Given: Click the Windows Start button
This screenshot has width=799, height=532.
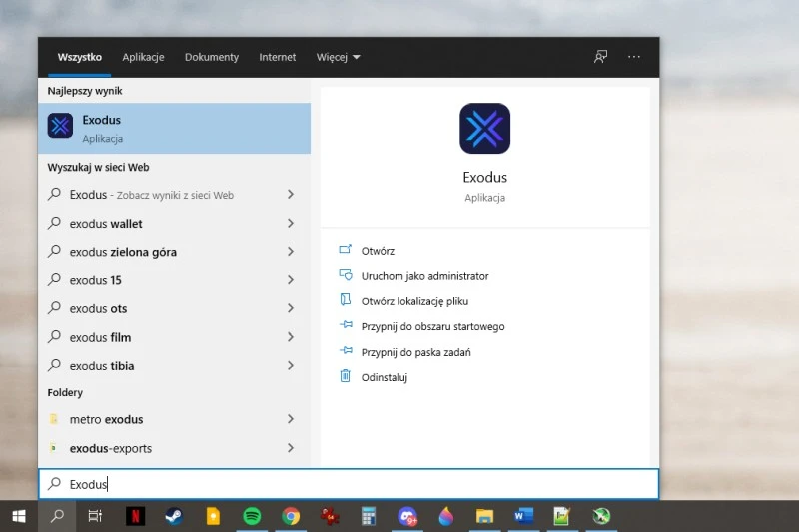Looking at the screenshot, I should click(x=19, y=516).
